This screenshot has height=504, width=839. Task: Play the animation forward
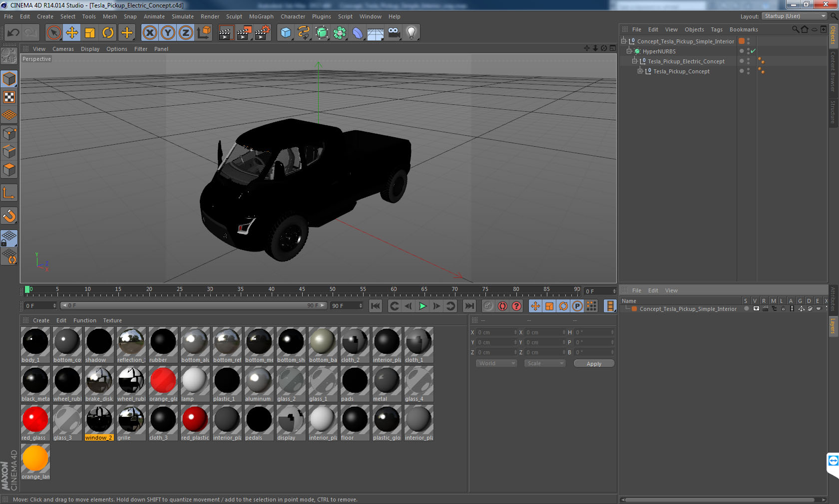[422, 306]
